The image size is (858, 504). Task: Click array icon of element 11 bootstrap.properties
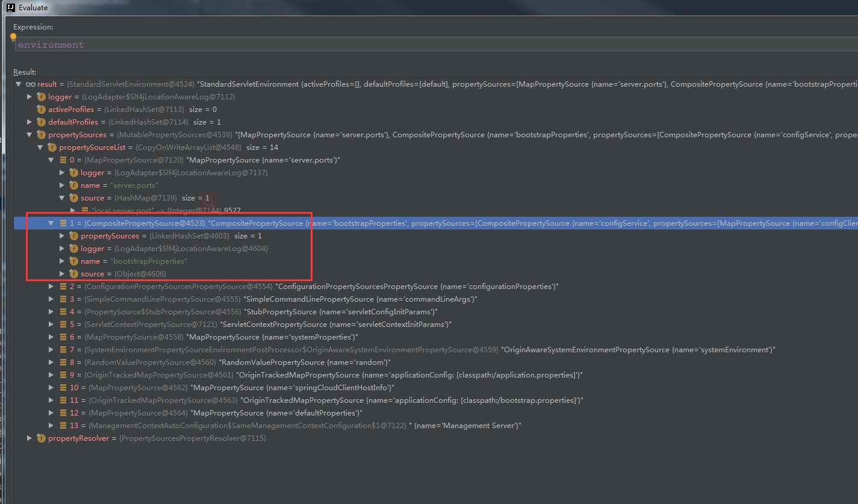(x=63, y=400)
